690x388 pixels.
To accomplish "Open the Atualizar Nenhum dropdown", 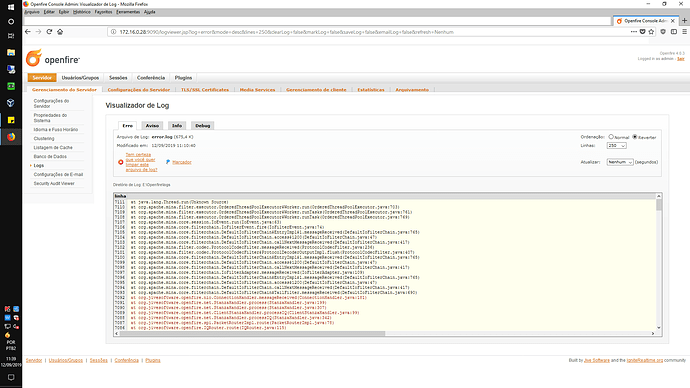I will (x=620, y=162).
